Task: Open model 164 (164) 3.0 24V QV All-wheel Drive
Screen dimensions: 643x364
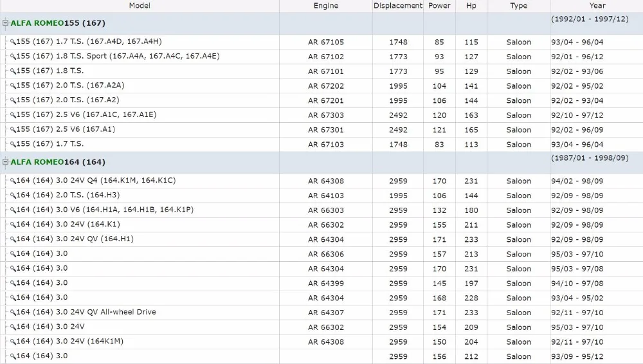Action: 86,312
